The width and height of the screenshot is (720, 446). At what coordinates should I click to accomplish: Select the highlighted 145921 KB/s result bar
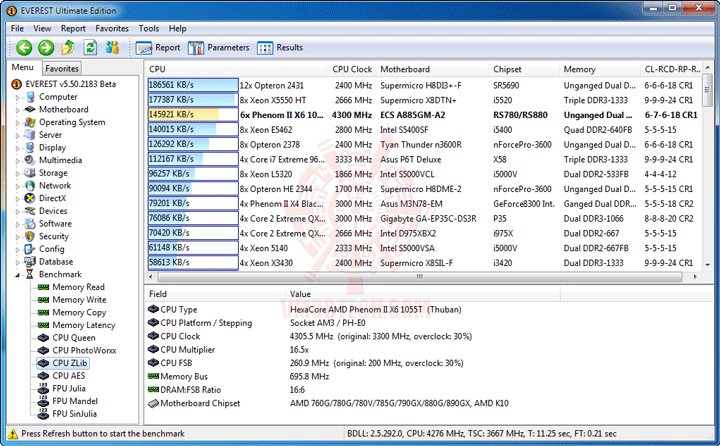coord(193,114)
